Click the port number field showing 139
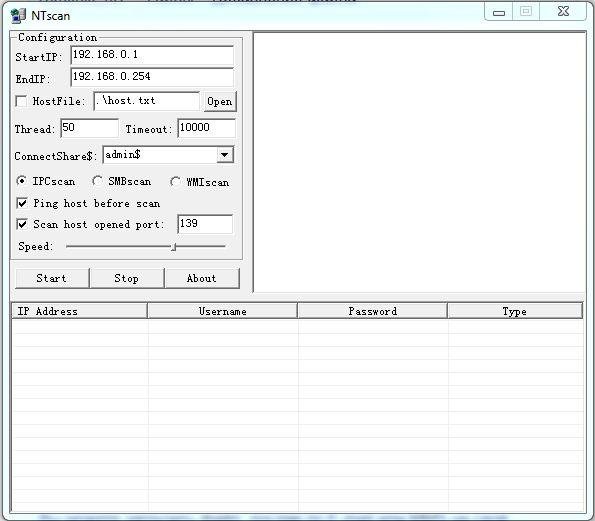This screenshot has height=521, width=595. point(205,224)
